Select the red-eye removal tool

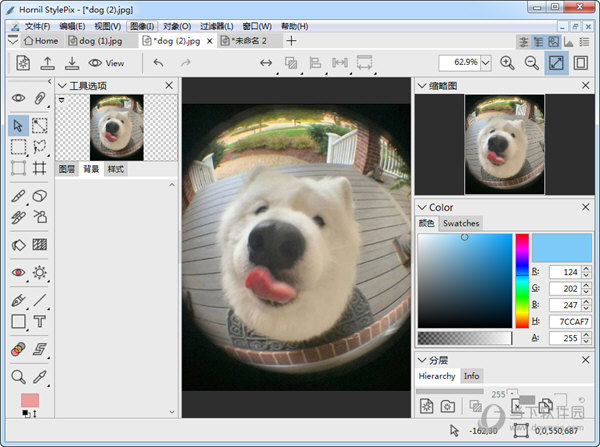(x=18, y=272)
